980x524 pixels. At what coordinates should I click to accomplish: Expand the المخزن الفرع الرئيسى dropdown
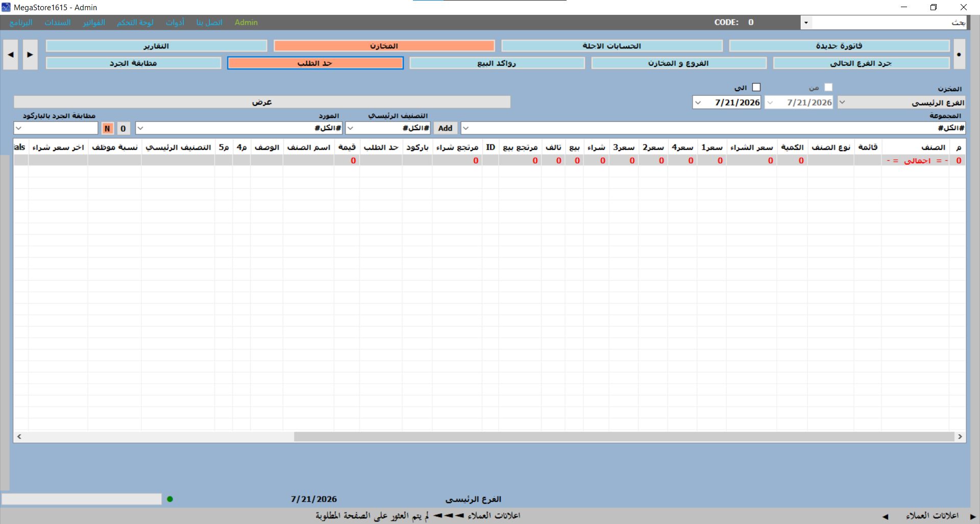click(x=842, y=102)
